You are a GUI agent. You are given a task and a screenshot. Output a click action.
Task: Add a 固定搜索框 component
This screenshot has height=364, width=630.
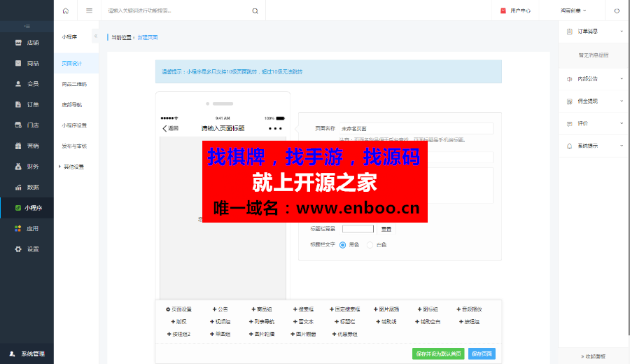[x=344, y=309]
